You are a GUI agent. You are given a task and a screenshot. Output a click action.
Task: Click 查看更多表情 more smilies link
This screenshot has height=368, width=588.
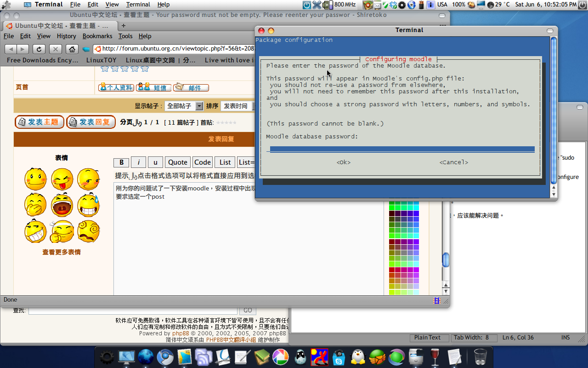pos(62,252)
